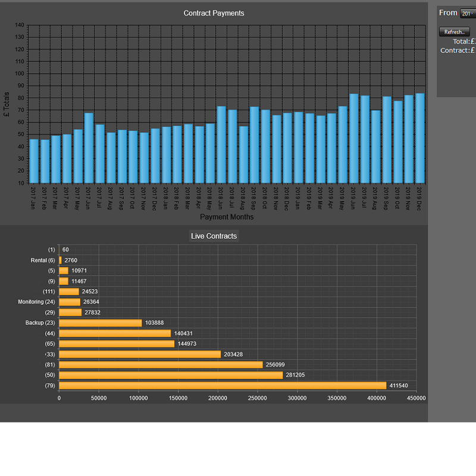Screen dimensions: 476x476
Task: Click the Monitoring (24) contracts bar
Action: click(70, 302)
